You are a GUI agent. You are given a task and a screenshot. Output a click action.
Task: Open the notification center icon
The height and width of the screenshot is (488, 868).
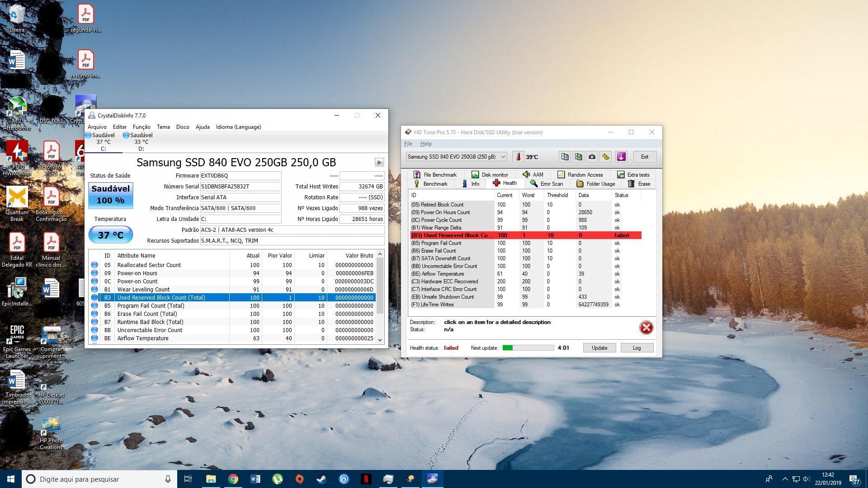[x=854, y=479]
